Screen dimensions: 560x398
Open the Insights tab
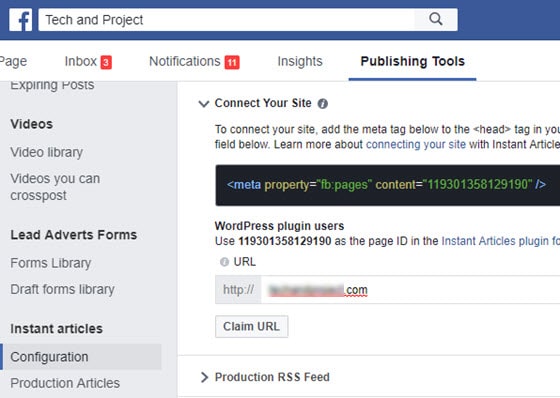300,61
